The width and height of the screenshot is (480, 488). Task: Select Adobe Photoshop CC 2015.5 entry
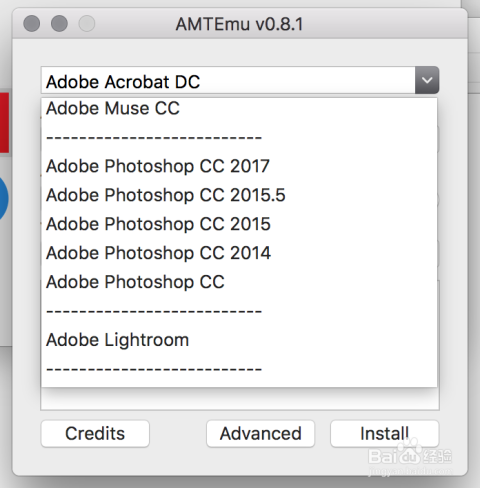pos(239,195)
